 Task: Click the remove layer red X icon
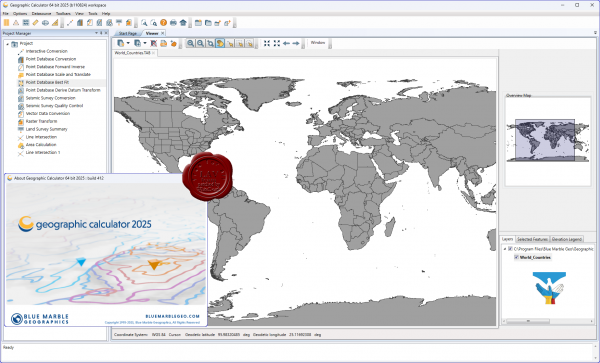(153, 43)
